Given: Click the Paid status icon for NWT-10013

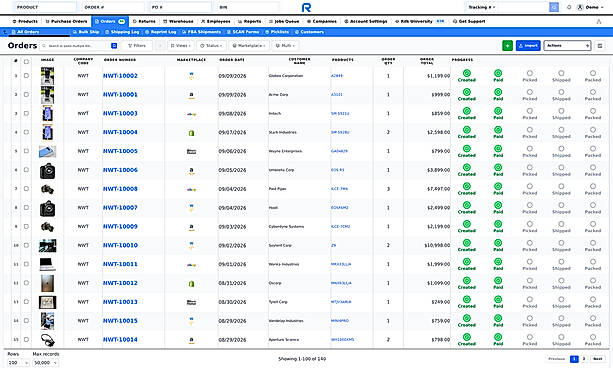Looking at the screenshot, I should [x=498, y=299].
